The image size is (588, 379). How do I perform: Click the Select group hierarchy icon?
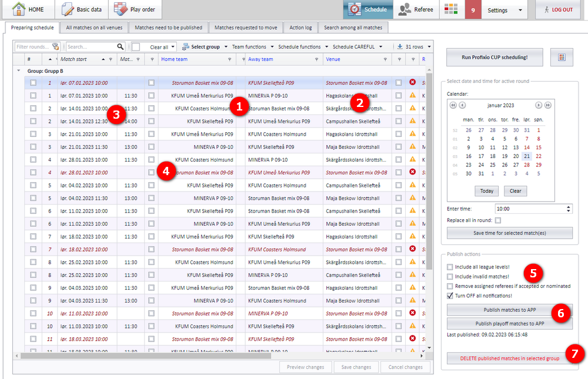(185, 47)
